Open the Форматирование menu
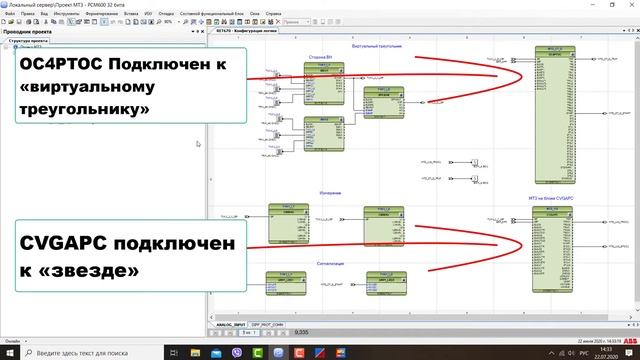The image size is (640, 360). point(102,13)
